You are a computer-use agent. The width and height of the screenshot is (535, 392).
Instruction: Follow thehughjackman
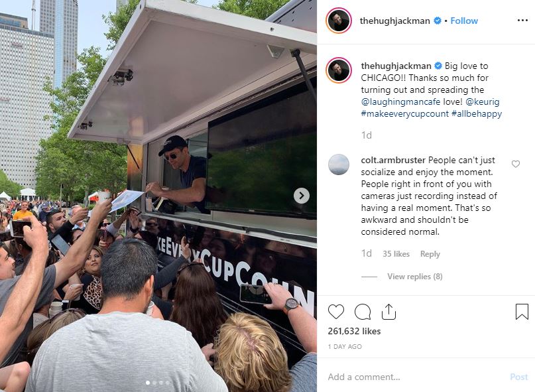pos(464,21)
